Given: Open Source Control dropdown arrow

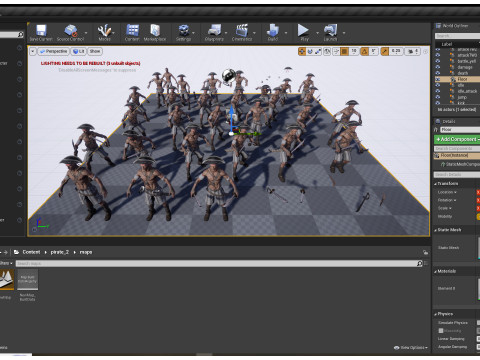Looking at the screenshot, I should pos(86,33).
